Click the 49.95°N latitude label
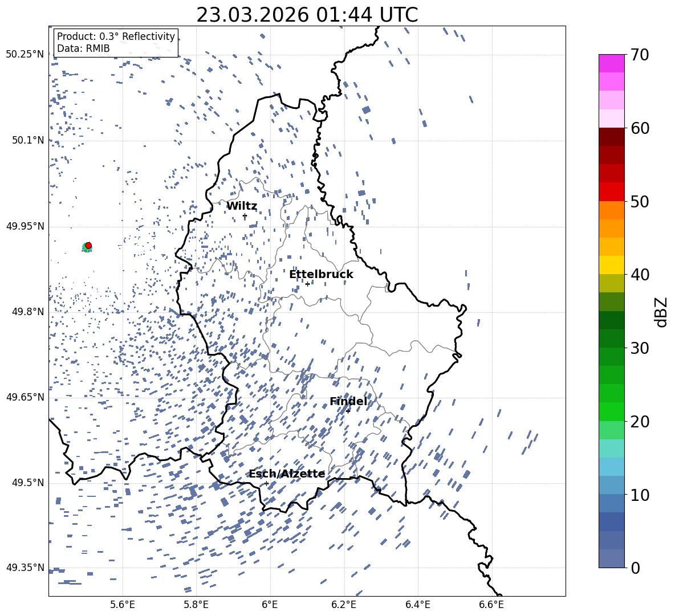 (25, 226)
